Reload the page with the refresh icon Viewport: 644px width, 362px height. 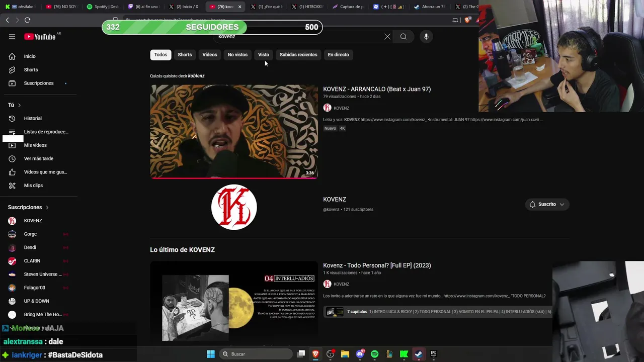[x=27, y=20]
